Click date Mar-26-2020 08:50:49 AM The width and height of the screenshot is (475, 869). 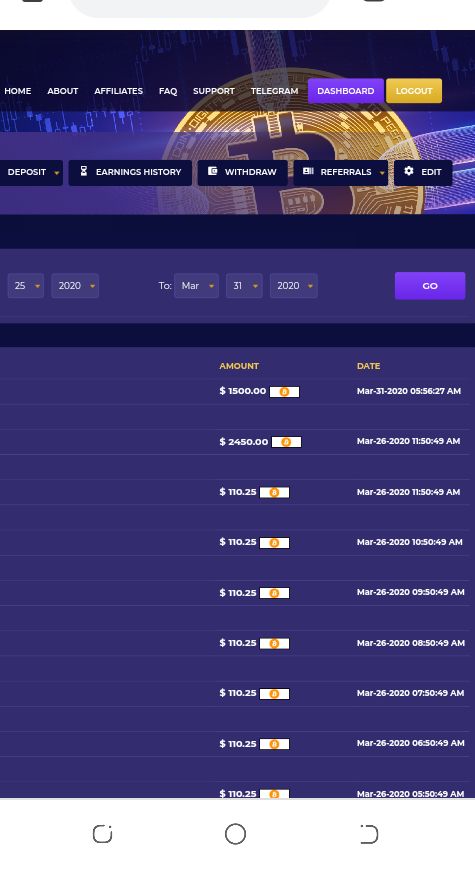point(411,643)
